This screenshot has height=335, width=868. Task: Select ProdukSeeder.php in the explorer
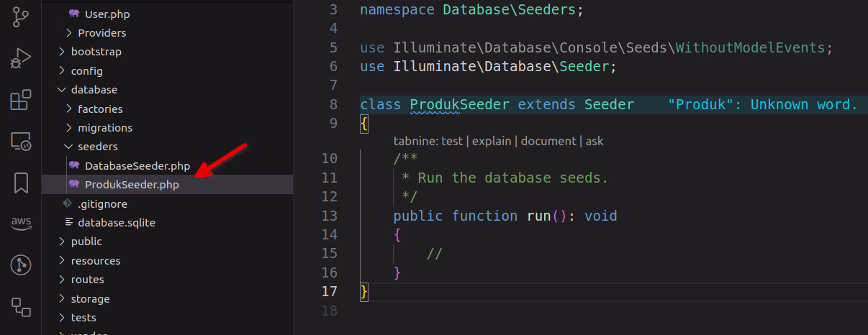[x=131, y=185]
